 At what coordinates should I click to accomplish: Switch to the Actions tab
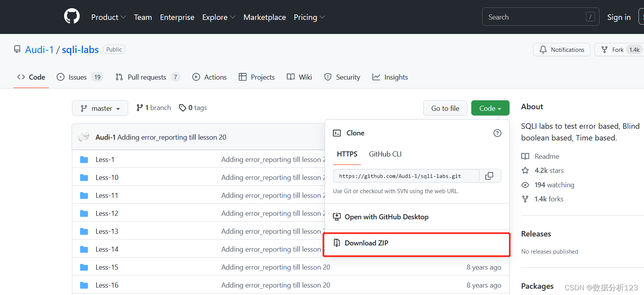(x=209, y=77)
